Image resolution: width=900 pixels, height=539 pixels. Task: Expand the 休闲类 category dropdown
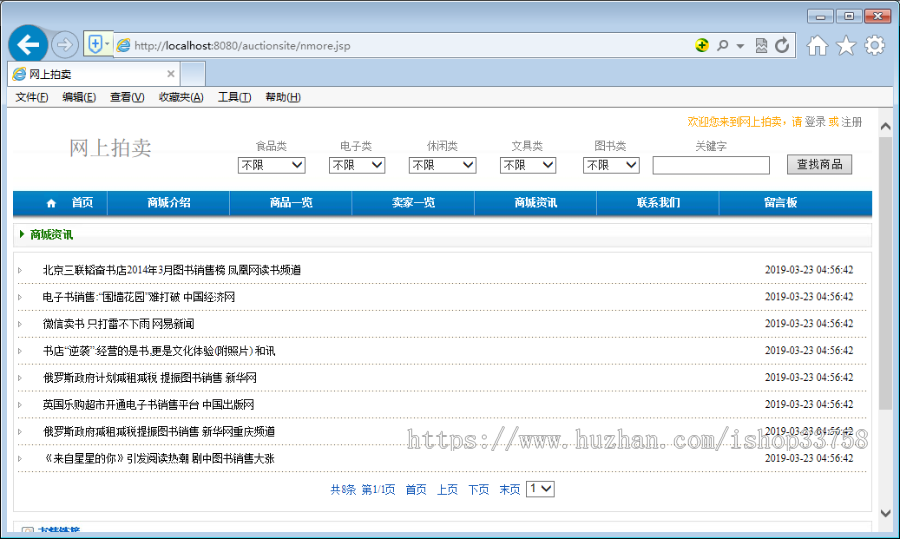click(x=443, y=165)
